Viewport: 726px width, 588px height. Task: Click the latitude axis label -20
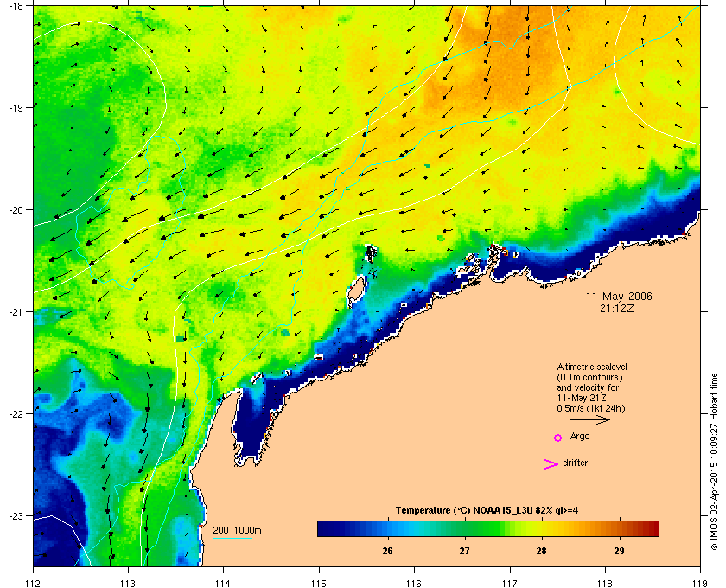click(x=16, y=210)
